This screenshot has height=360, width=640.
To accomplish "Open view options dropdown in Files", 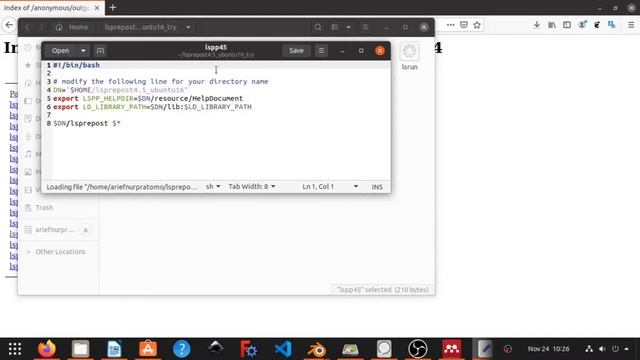I will coord(349,27).
